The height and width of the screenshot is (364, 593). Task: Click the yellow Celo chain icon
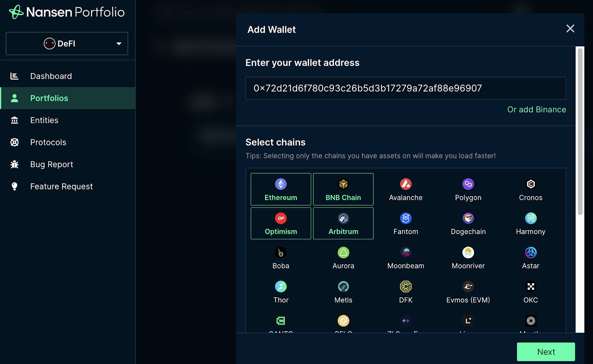(343, 321)
